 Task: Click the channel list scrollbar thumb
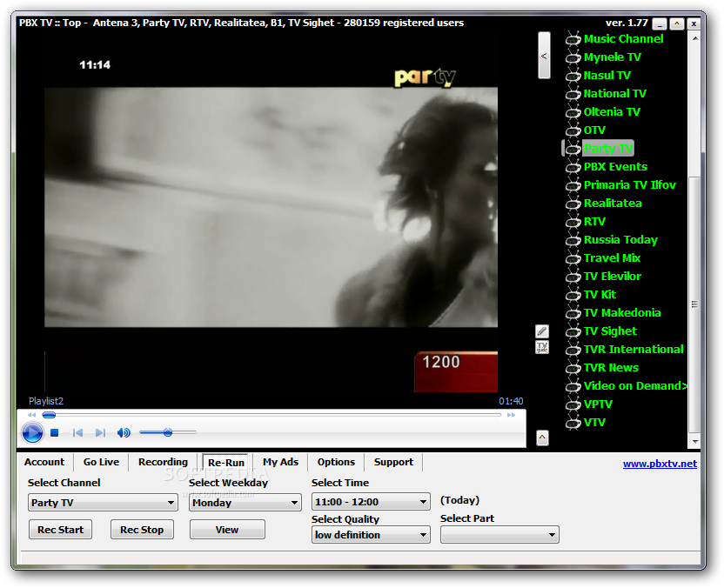click(x=695, y=304)
